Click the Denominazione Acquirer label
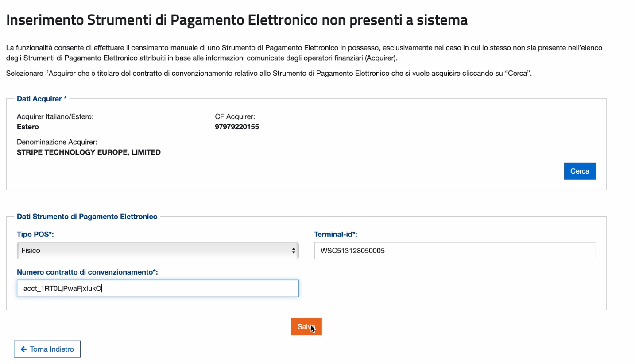Image resolution: width=635 pixels, height=364 pixels. coord(57,142)
